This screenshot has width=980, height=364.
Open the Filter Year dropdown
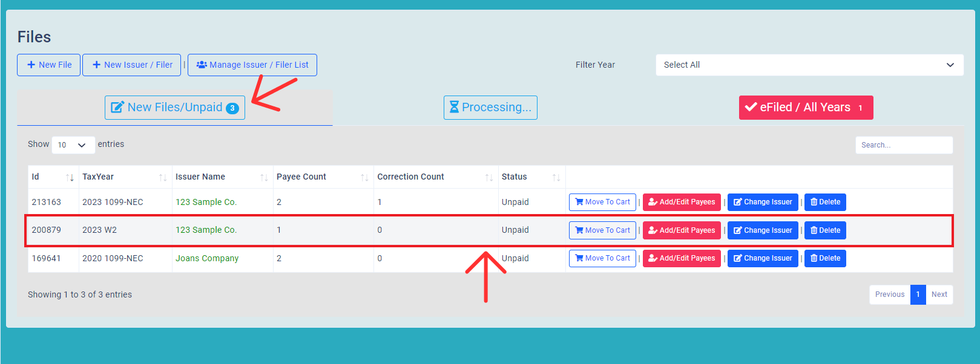[x=809, y=65]
